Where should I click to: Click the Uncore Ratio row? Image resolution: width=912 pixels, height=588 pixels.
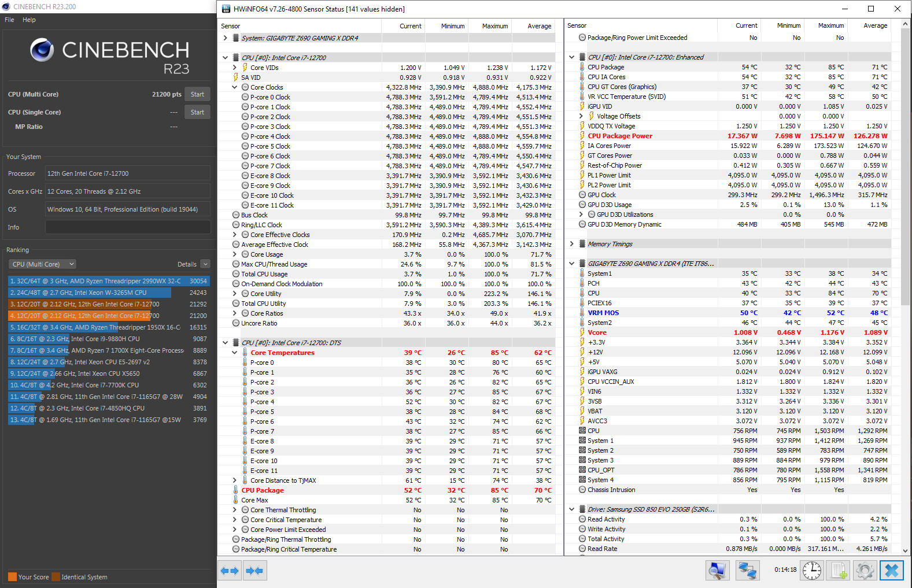click(386, 323)
